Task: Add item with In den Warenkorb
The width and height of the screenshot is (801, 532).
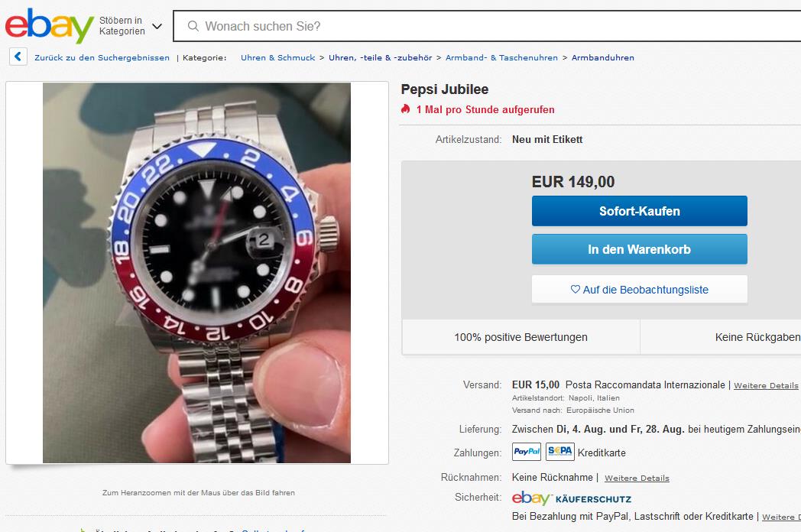Action: [x=639, y=249]
